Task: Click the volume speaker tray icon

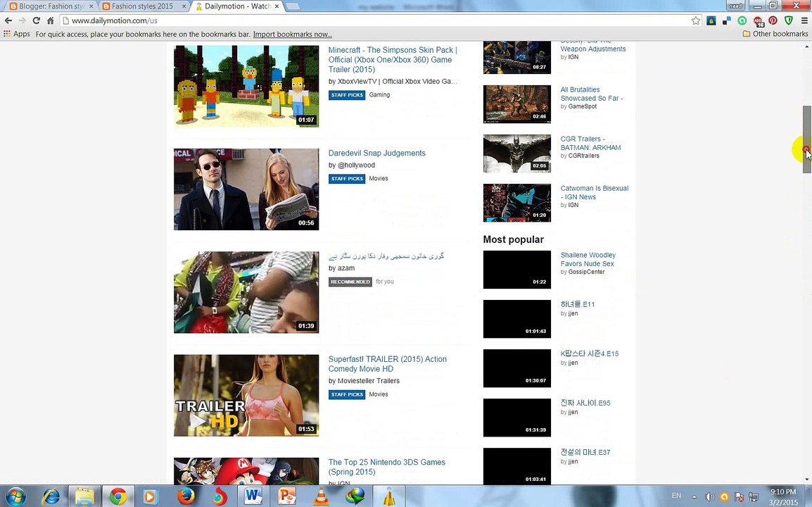Action: coord(709,496)
